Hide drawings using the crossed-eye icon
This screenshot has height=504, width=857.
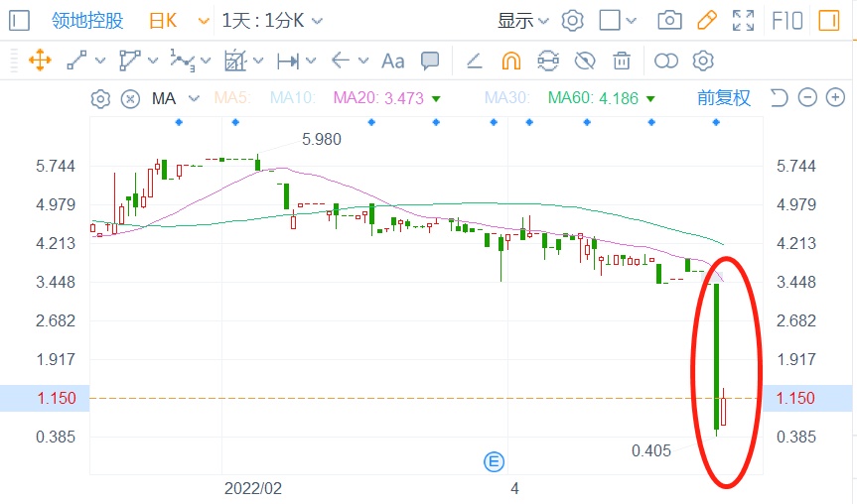coord(585,61)
